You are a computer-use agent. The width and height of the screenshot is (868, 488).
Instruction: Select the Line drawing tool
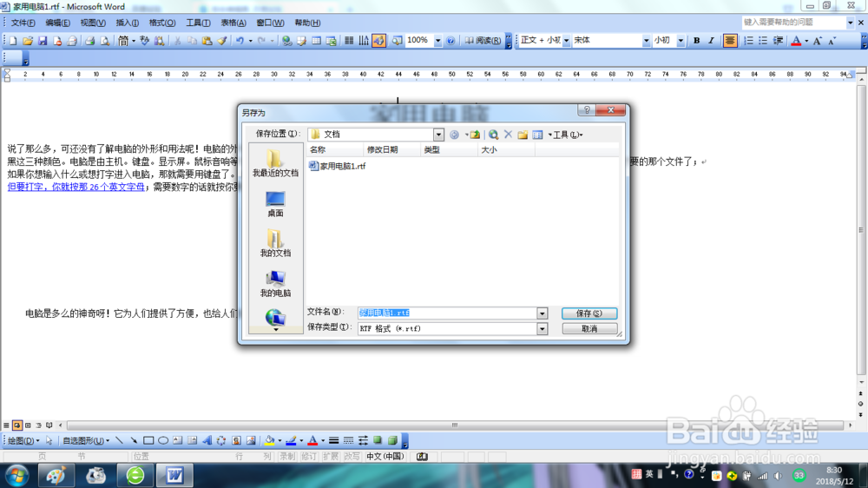point(119,441)
